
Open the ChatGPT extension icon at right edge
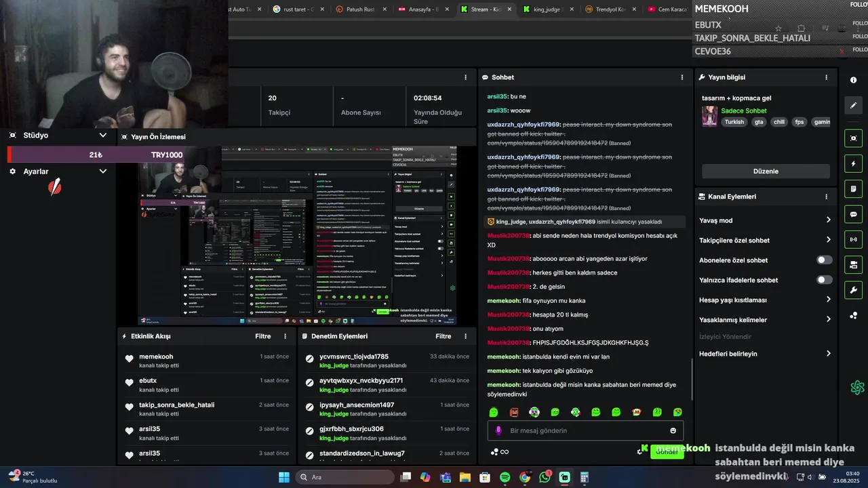point(857,388)
